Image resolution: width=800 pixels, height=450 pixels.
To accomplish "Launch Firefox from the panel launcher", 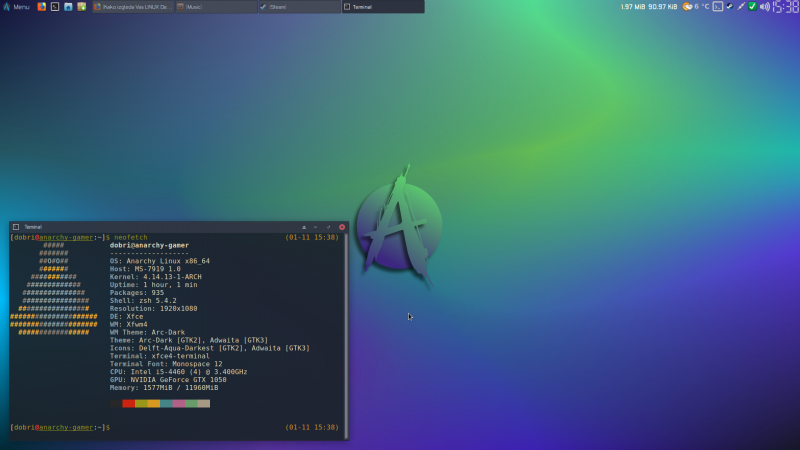I will (42, 7).
